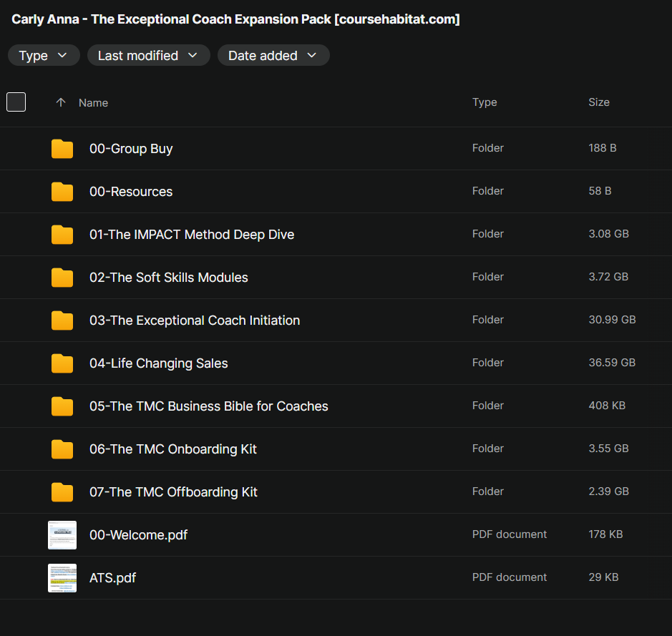The width and height of the screenshot is (672, 636).
Task: Click the 408 KB size value
Action: click(x=607, y=405)
